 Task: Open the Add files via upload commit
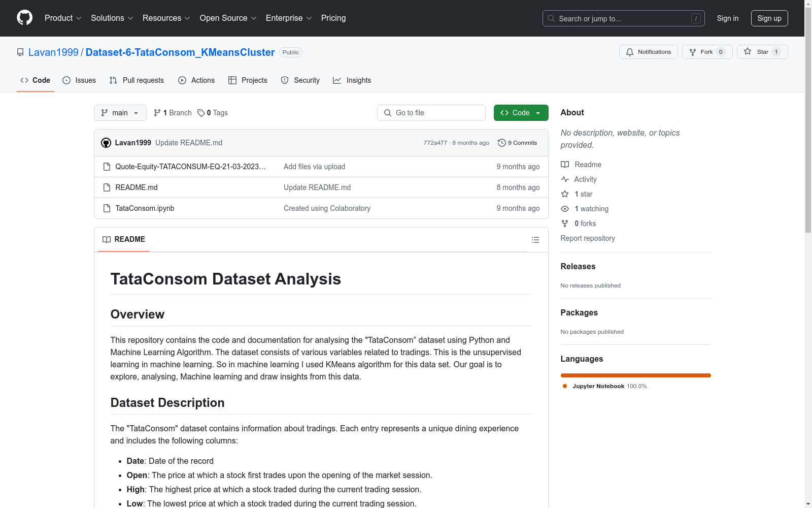click(x=315, y=167)
